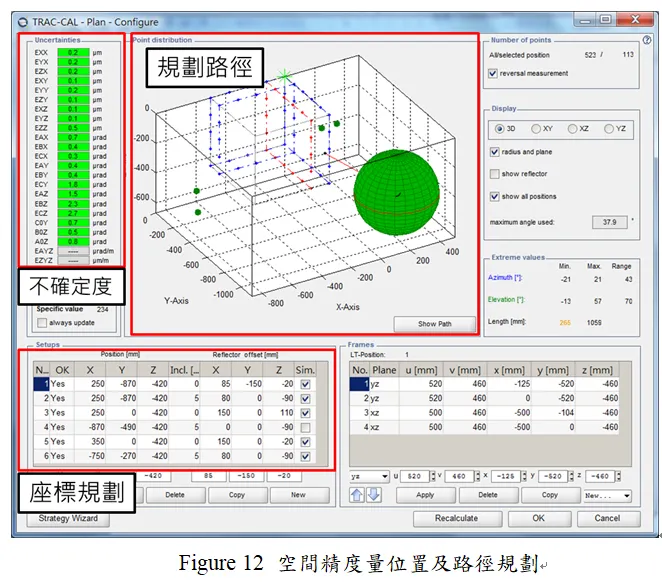The height and width of the screenshot is (588, 662).
Task: Click the x input field showing -125
Action: click(x=506, y=476)
